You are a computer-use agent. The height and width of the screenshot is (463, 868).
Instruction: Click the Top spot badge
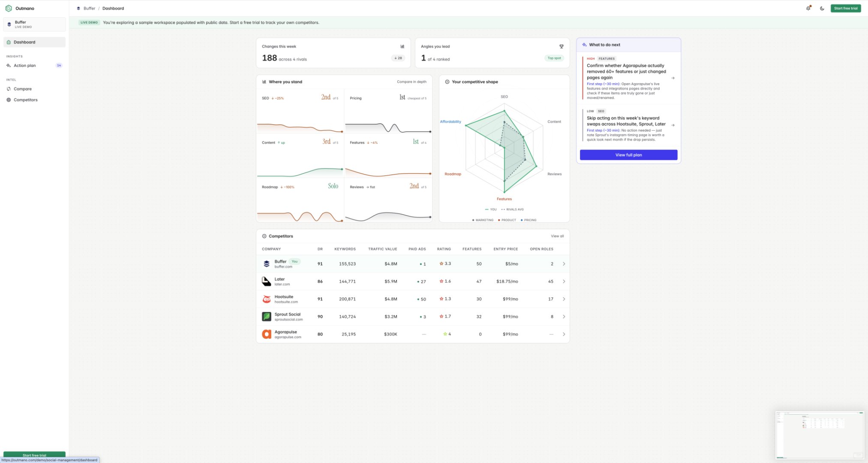(554, 58)
